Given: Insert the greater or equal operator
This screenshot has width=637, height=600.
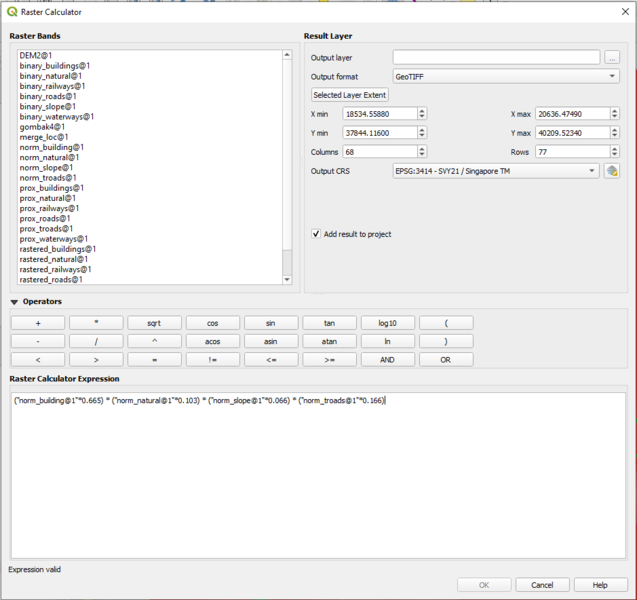Looking at the screenshot, I should pyautogui.click(x=329, y=360).
